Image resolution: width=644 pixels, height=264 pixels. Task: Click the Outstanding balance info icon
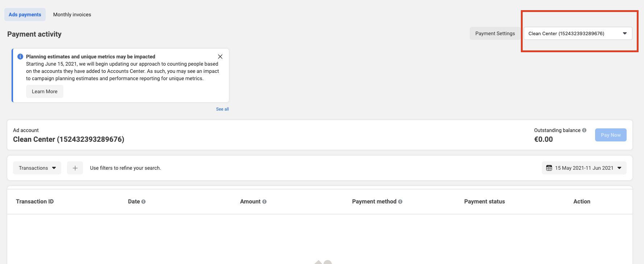584,130
